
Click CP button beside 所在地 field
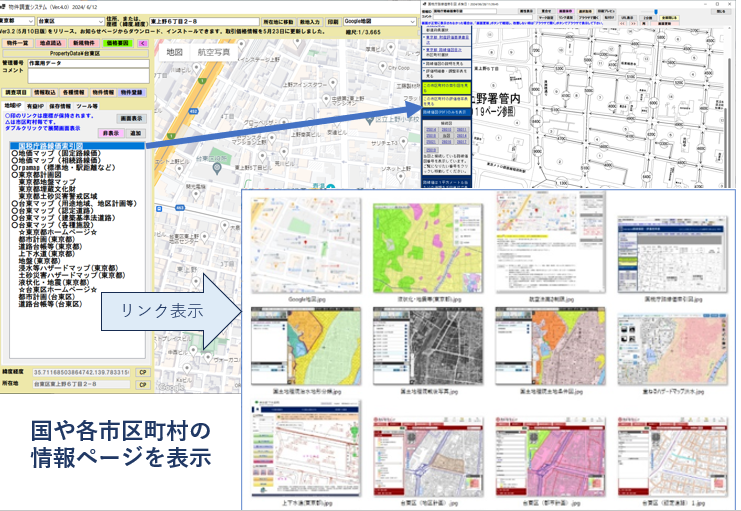click(142, 384)
